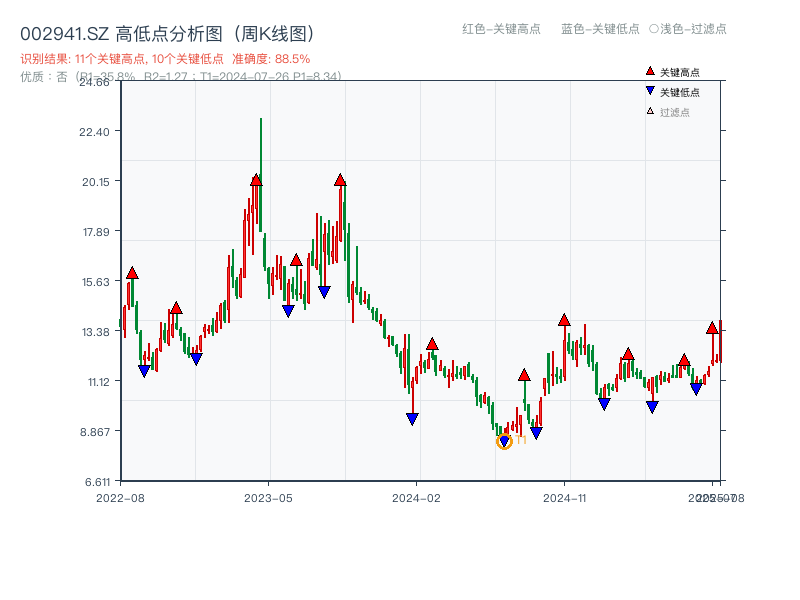
Task: Click the orange circled T1 marker on the chart
Action: click(x=505, y=440)
